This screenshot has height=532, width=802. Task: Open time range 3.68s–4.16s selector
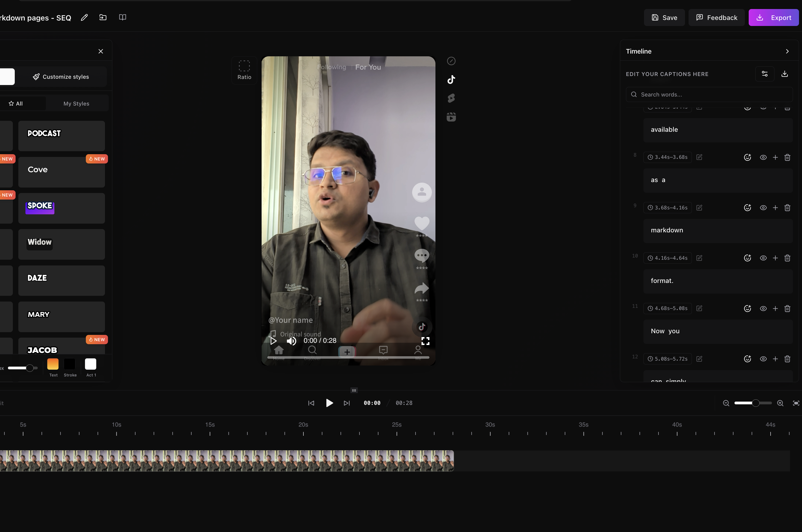[667, 208]
